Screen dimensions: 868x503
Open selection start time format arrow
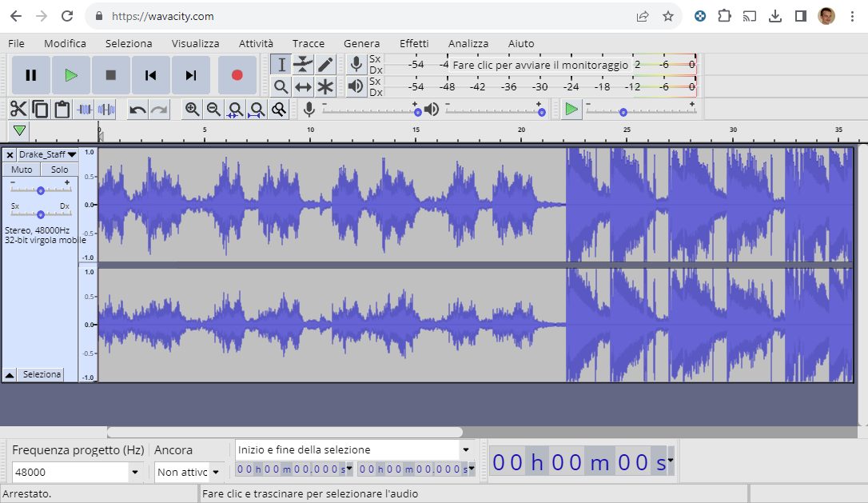[x=349, y=469]
